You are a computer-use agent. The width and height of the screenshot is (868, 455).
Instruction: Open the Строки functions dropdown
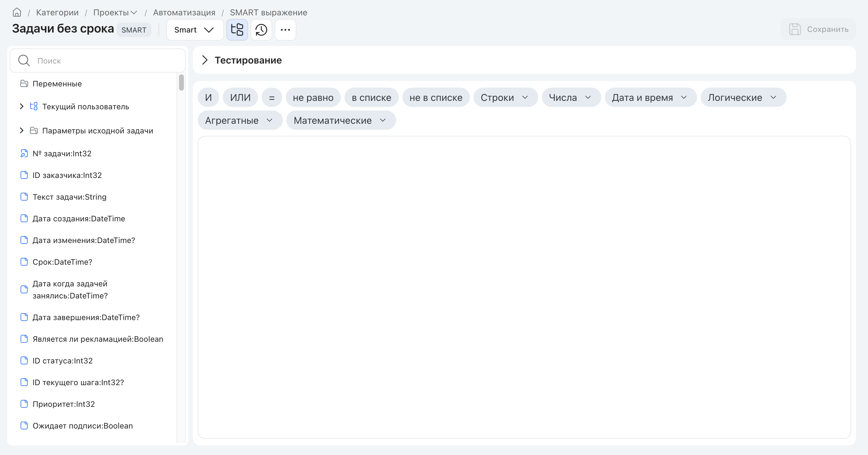[505, 97]
